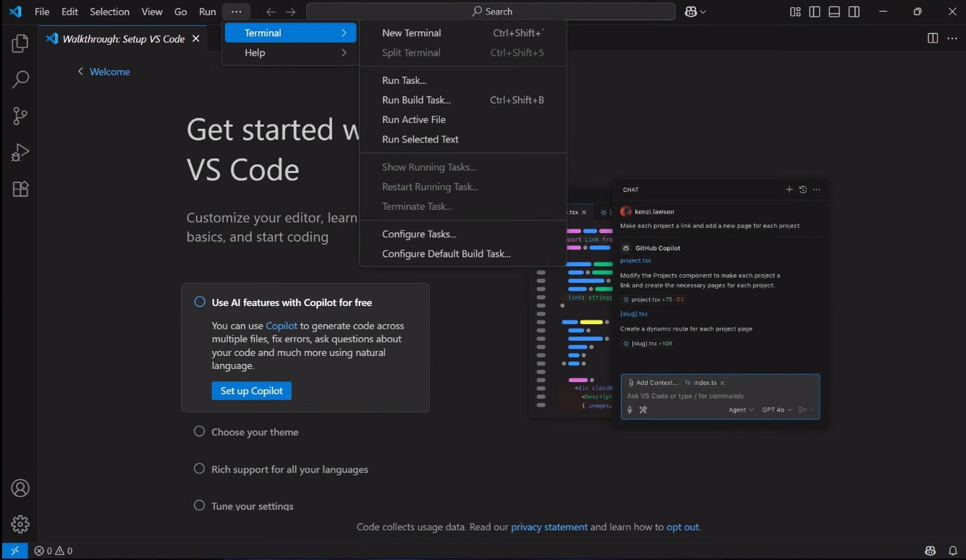
Task: Toggle Panel layout icon
Action: (x=834, y=12)
